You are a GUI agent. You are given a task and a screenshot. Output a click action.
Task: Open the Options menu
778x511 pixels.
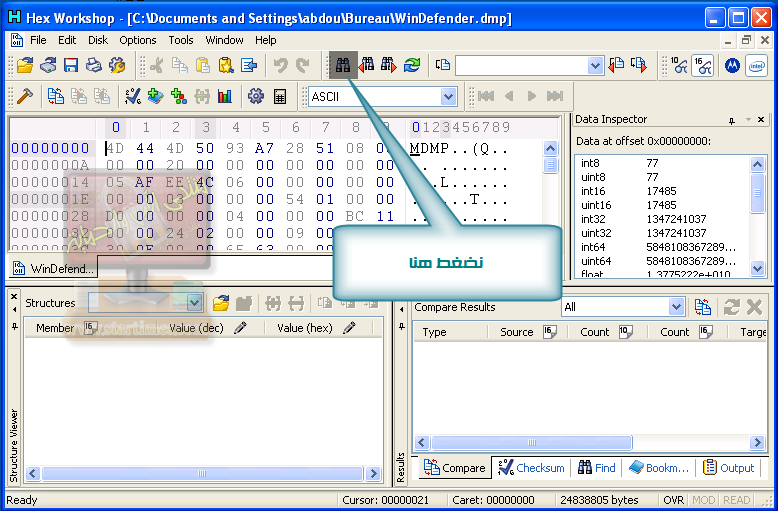coord(137,40)
